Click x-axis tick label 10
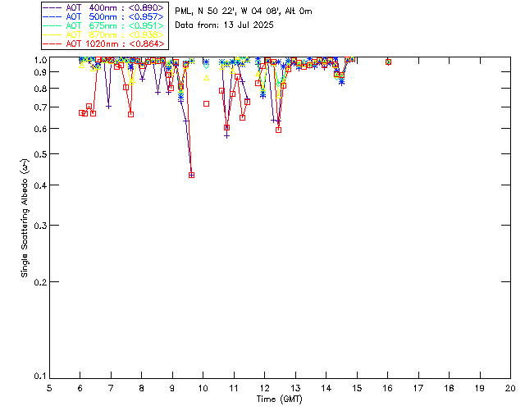Viewport: 525px width, 420px height. tap(203, 389)
